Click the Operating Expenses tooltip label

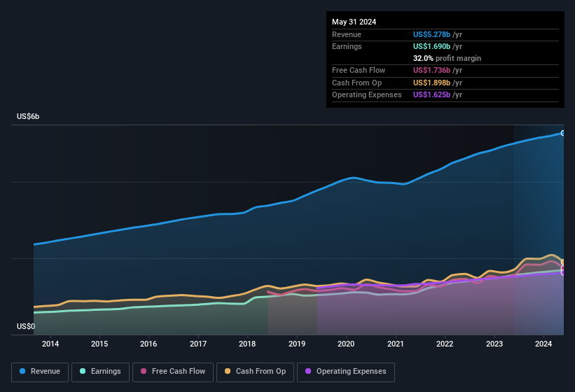pyautogui.click(x=367, y=95)
